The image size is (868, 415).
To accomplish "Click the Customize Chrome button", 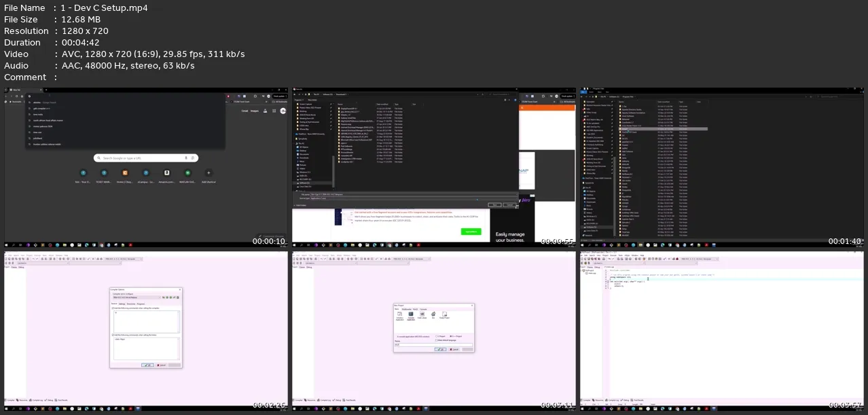I will click(x=272, y=235).
